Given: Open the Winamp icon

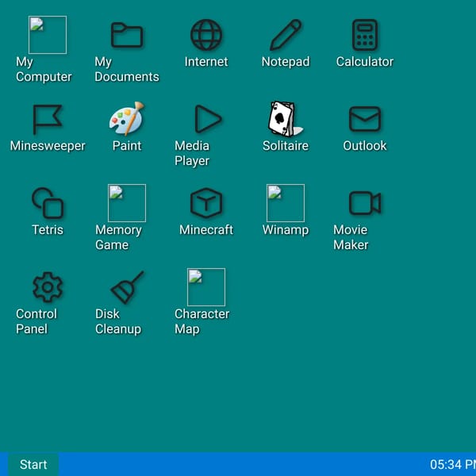Looking at the screenshot, I should click(x=286, y=203).
